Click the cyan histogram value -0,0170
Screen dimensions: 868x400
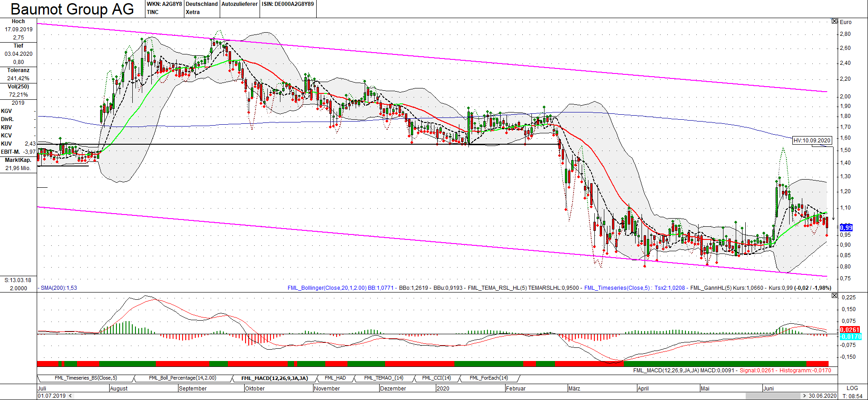(851, 337)
